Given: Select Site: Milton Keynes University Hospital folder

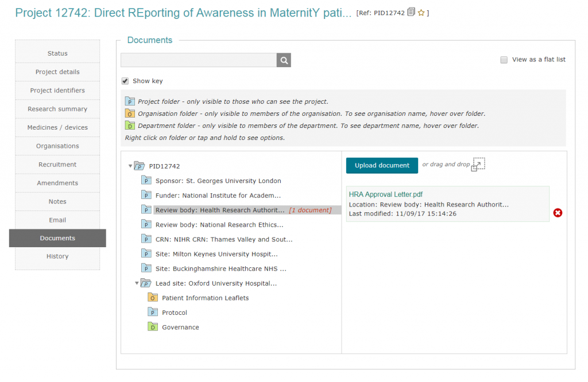Looking at the screenshot, I should 216,254.
